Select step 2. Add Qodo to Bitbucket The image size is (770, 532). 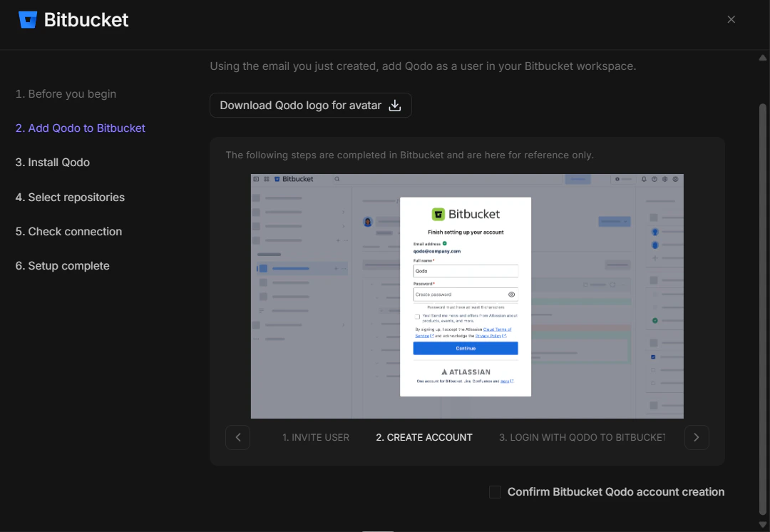coord(80,128)
